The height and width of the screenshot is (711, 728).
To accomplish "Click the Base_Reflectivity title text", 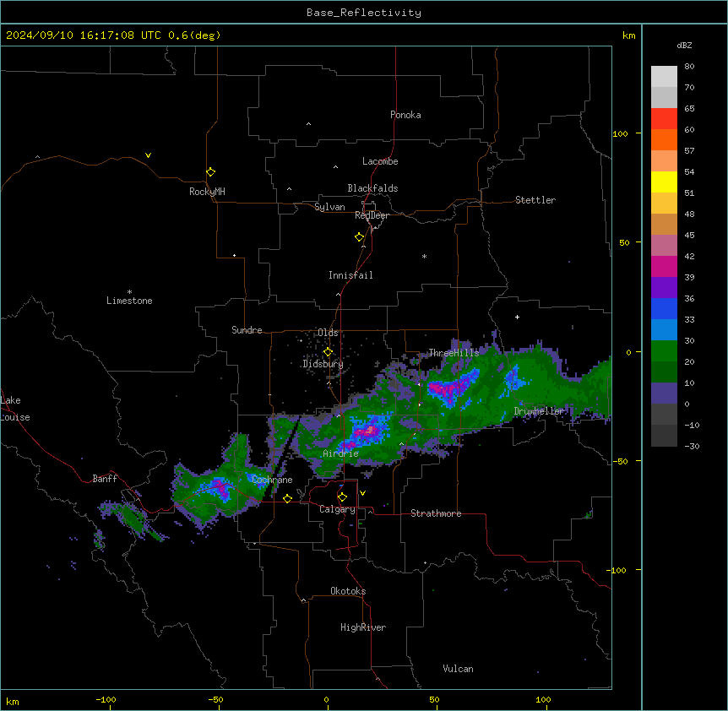I will tap(364, 13).
